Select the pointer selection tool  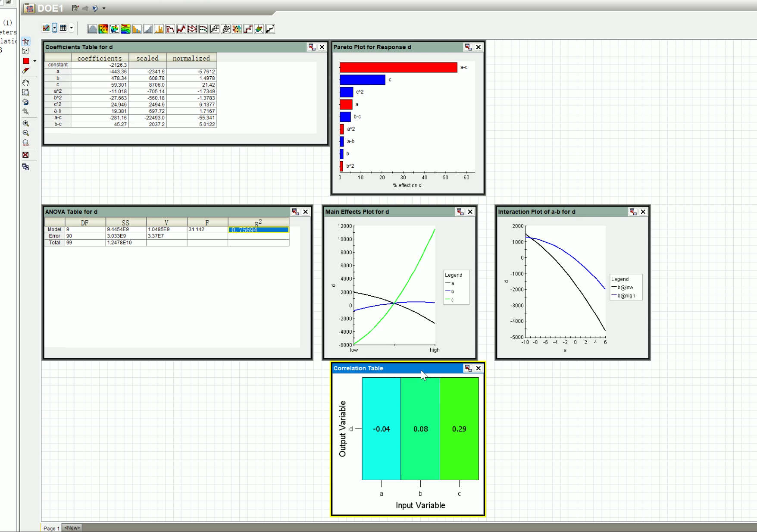26,41
